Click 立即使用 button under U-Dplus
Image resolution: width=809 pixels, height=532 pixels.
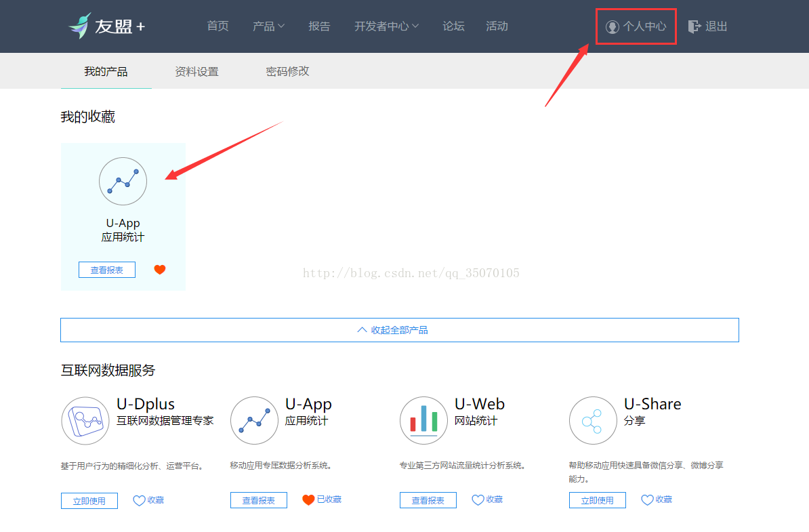pos(89,501)
